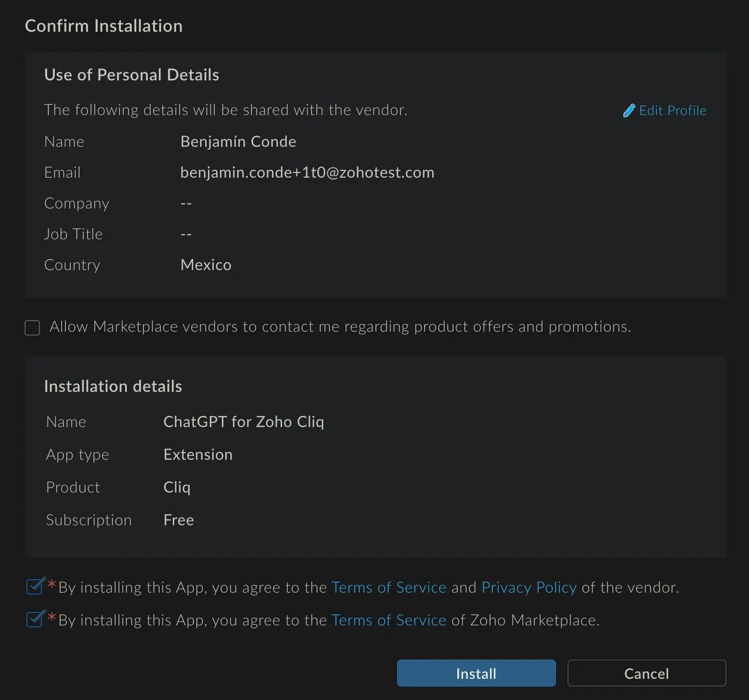Click the App type label
Image resolution: width=749 pixels, height=700 pixels.
78,455
